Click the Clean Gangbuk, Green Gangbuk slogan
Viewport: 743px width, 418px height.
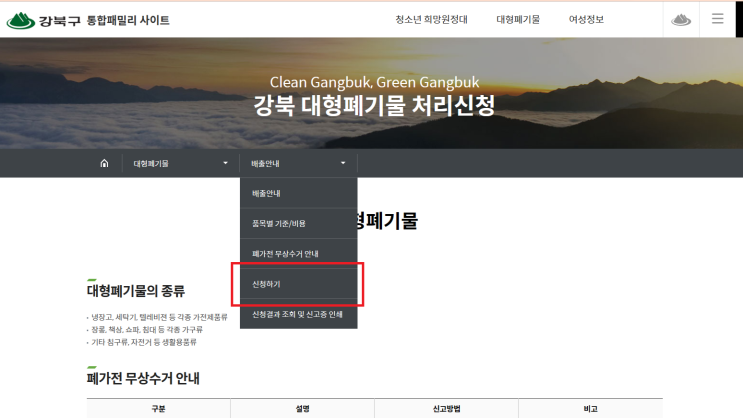pyautogui.click(x=374, y=82)
